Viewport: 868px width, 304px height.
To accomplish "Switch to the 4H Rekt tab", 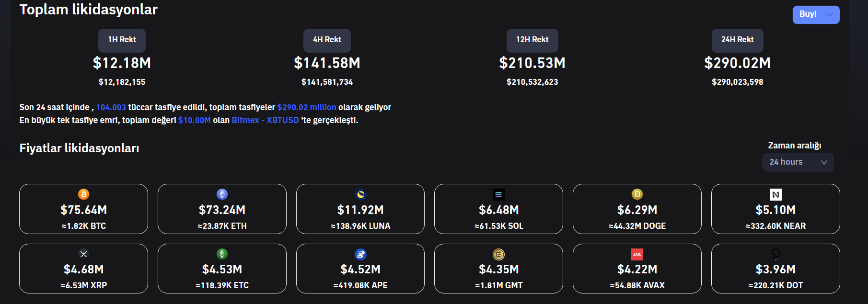I will (x=327, y=40).
